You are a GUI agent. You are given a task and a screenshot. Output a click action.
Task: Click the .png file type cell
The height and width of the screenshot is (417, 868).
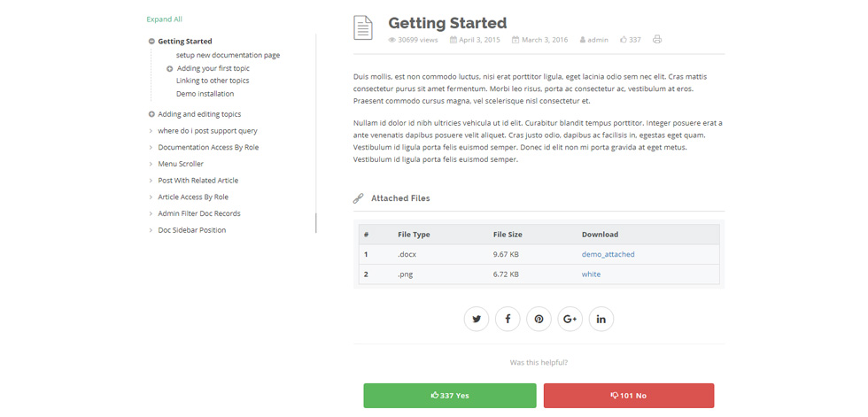tap(406, 274)
